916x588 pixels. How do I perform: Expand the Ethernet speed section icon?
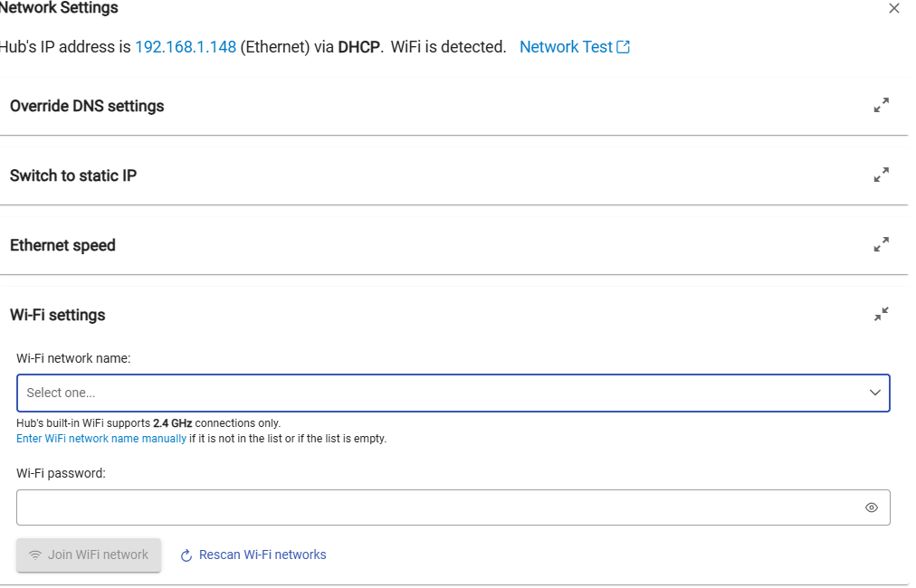[881, 245]
